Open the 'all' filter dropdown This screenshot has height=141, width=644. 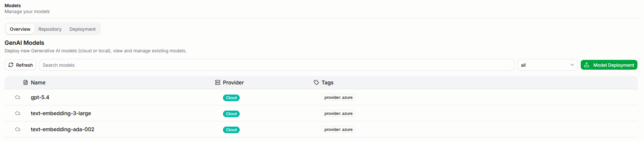547,65
